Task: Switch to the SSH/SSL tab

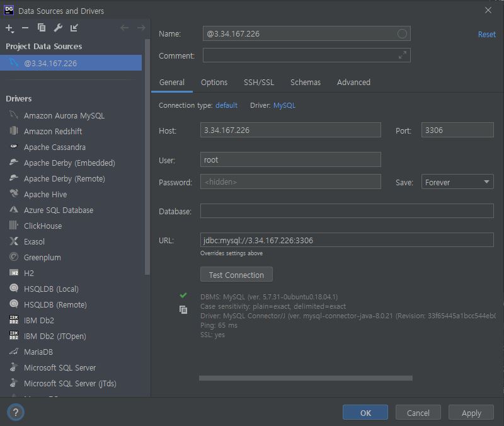Action: (x=259, y=82)
